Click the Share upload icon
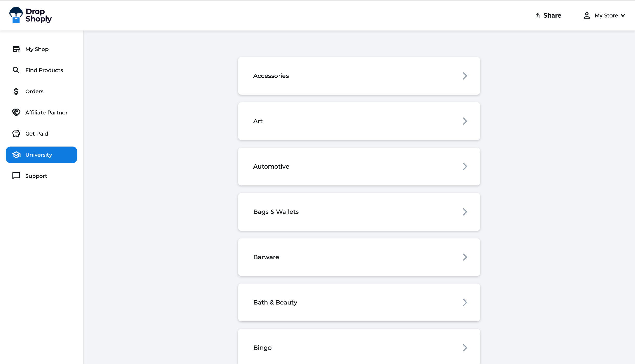Screen dimensions: 635x364 537,15
